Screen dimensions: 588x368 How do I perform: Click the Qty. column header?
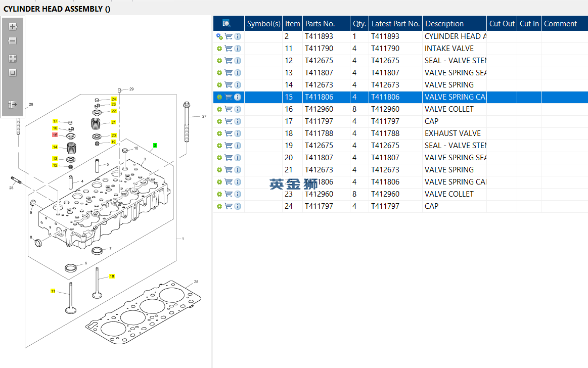[x=359, y=24]
